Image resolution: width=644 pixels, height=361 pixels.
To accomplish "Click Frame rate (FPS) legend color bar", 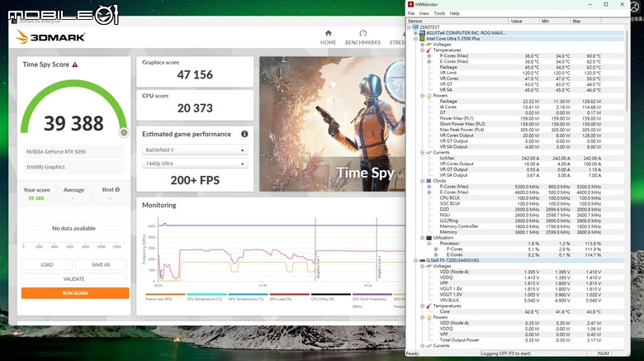I will (x=165, y=294).
